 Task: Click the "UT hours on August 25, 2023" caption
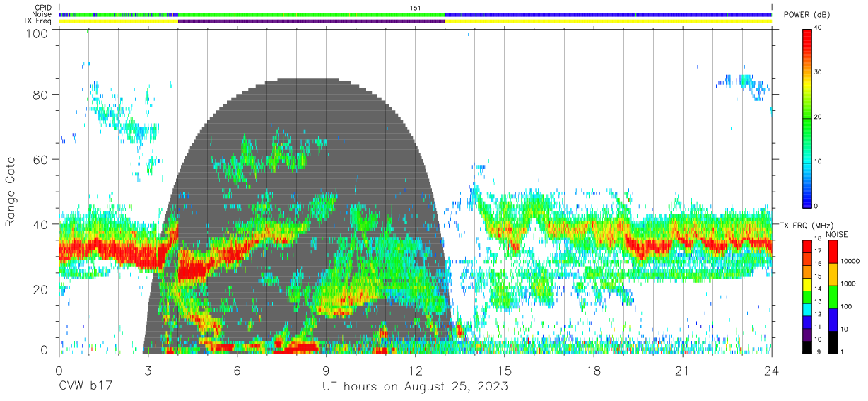415,387
